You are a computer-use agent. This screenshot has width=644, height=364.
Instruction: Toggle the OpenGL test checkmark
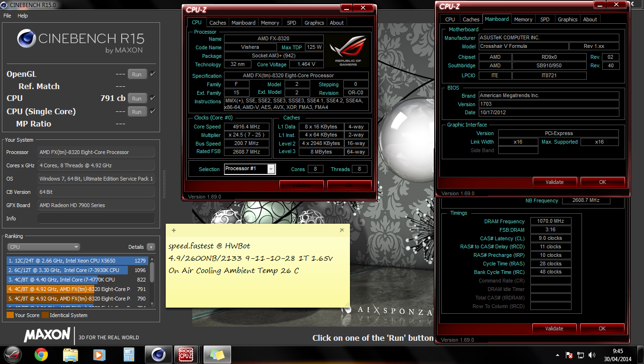pos(152,74)
